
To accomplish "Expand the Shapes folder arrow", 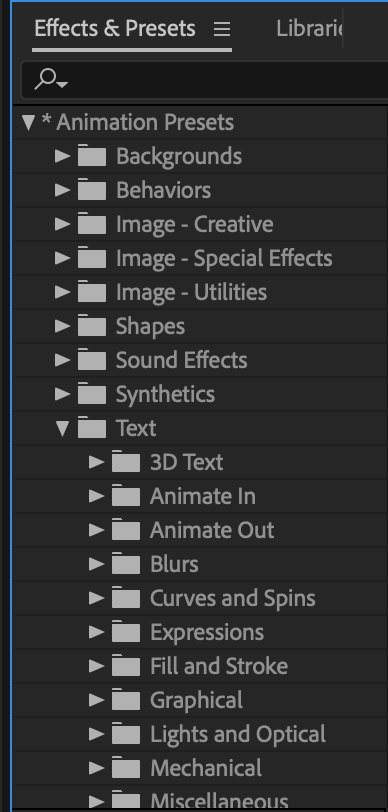I will point(63,326).
